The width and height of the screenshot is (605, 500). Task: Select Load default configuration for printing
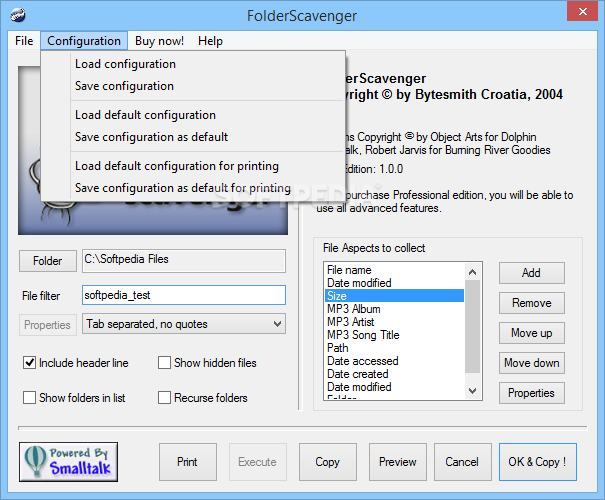pyautogui.click(x=193, y=166)
